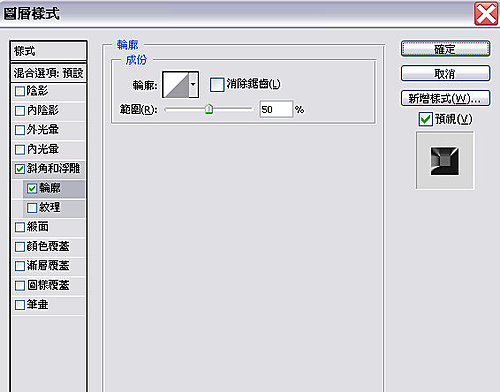
Task: Close the 圖層樣式 dialog
Action: [486, 14]
